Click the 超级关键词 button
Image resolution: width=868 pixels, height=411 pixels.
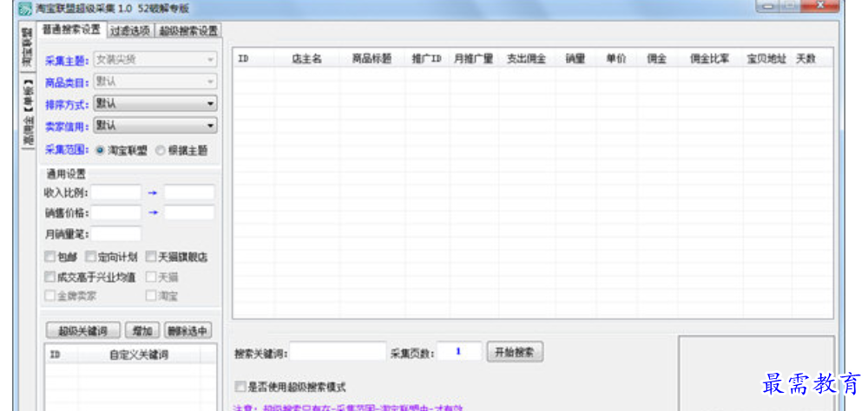(83, 330)
